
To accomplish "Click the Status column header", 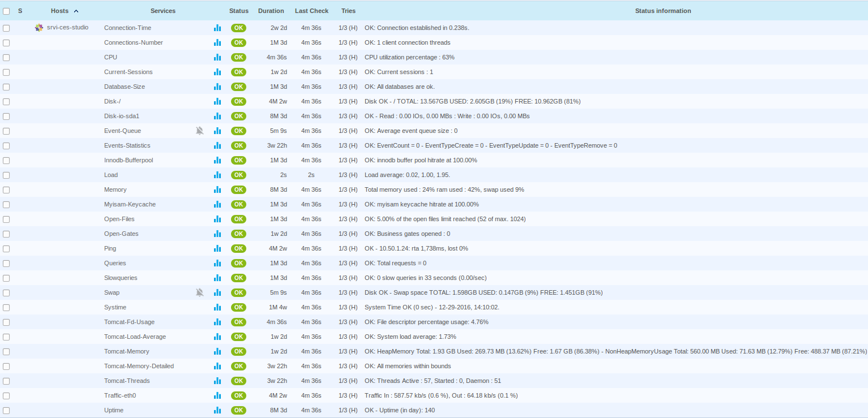I will pos(238,11).
